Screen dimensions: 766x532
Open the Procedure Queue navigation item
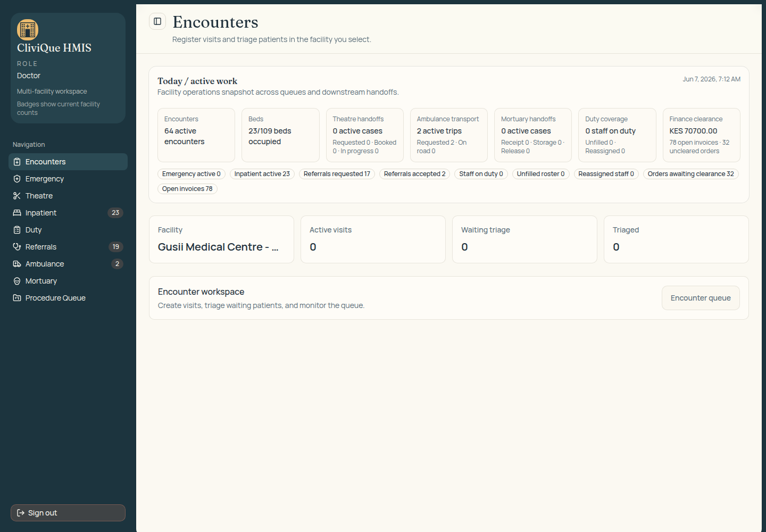tap(68, 298)
